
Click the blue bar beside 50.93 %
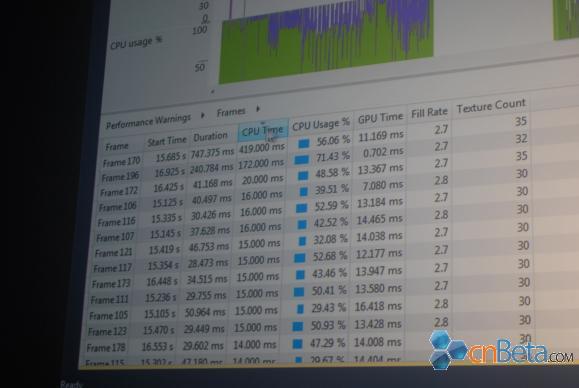click(298, 326)
